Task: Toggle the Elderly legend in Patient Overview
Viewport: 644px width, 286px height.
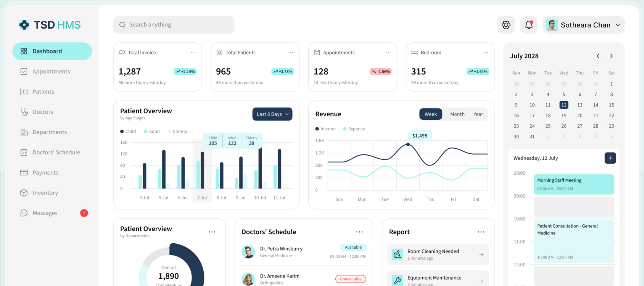Action: pos(177,132)
